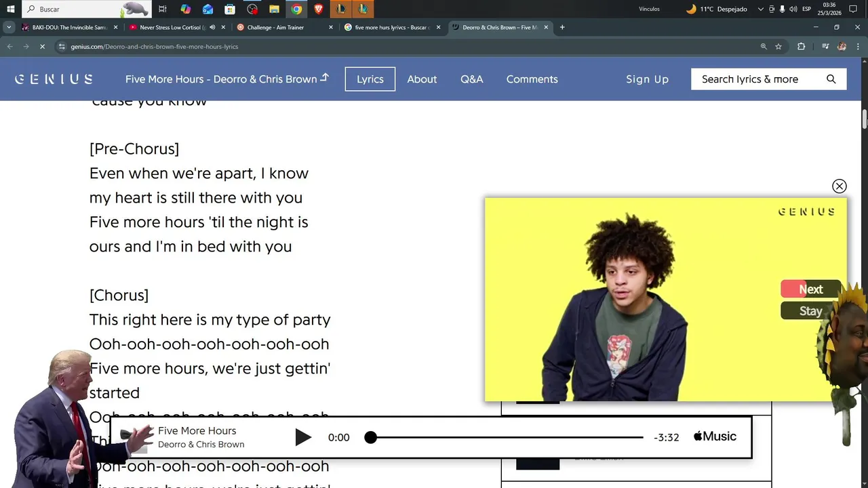Click the Genius video player thumbnail

pos(666,300)
